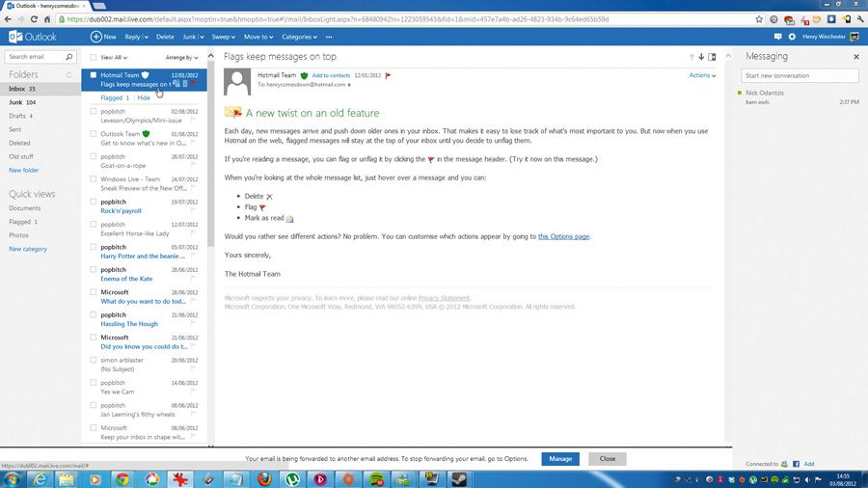This screenshot has width=868, height=488.
Task: Click the browser bookmark star icon
Action: (x=759, y=19)
